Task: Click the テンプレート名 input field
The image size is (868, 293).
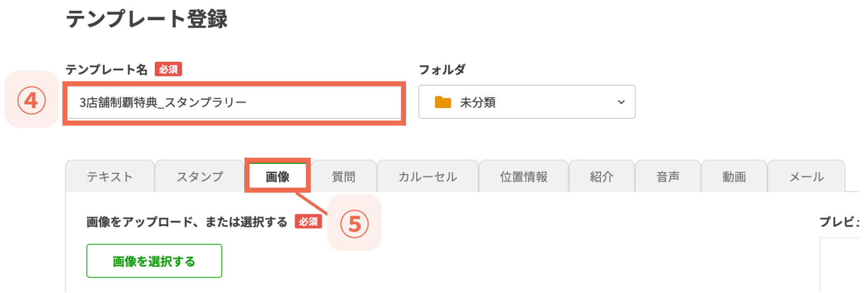Action: click(234, 103)
